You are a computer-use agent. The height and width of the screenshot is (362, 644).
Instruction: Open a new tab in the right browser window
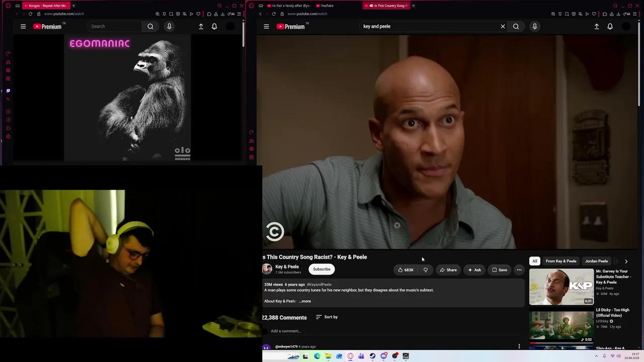pos(414,6)
